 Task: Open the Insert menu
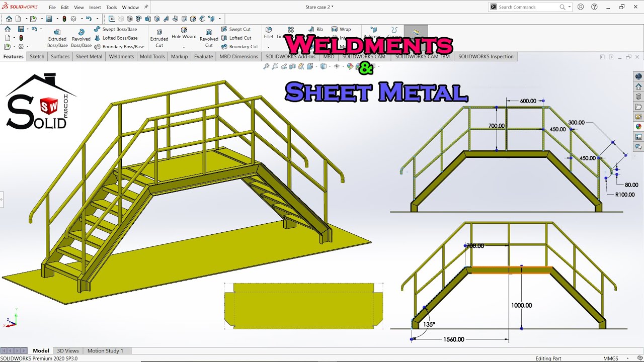[x=95, y=8]
